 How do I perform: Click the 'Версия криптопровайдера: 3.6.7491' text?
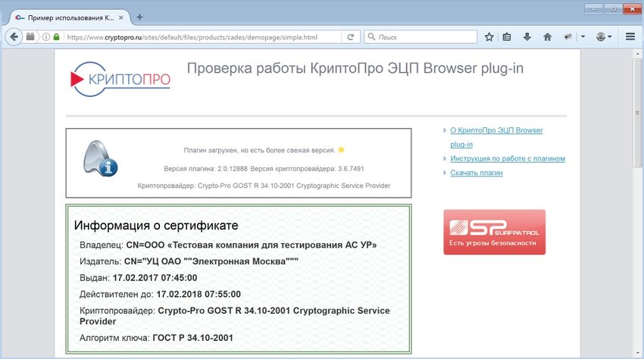(x=307, y=168)
